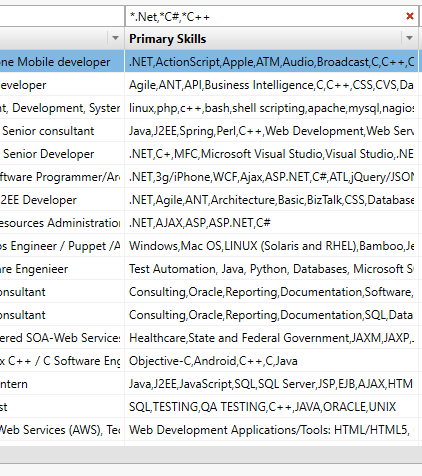Select the 'ftware Programmer/Ar' title cell
The image size is (422, 476).
point(62,177)
